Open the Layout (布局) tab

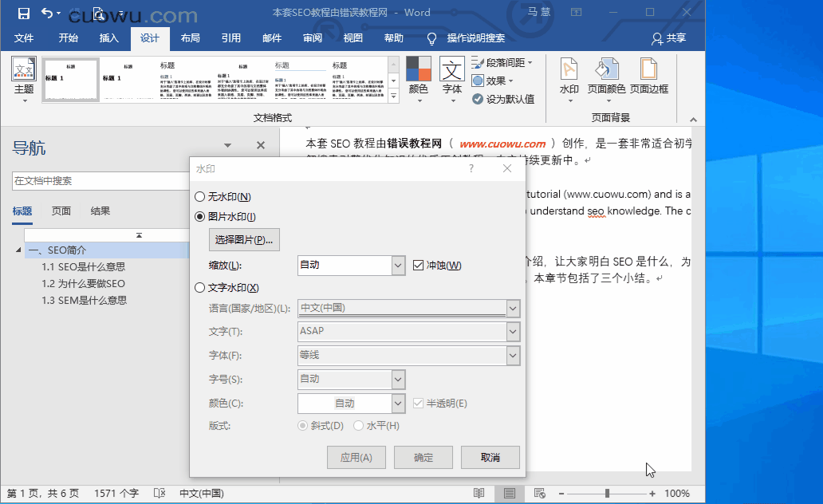190,38
